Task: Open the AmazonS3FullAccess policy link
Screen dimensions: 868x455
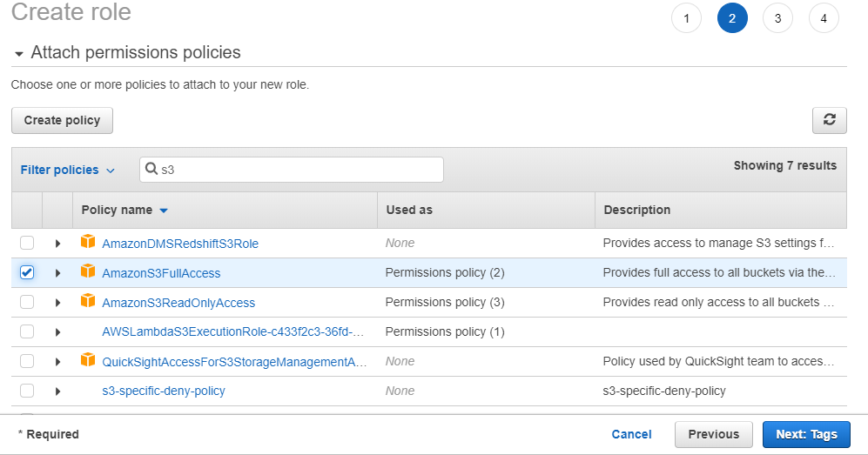Action: click(161, 273)
